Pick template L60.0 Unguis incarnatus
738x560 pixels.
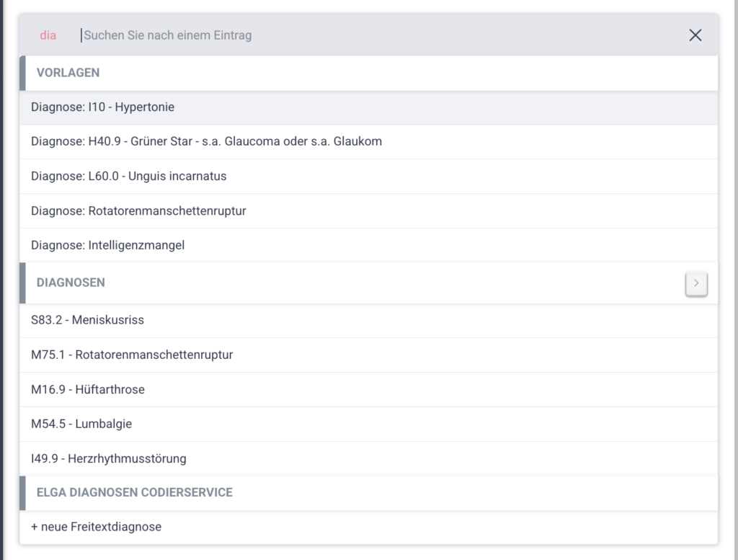pyautogui.click(x=128, y=177)
